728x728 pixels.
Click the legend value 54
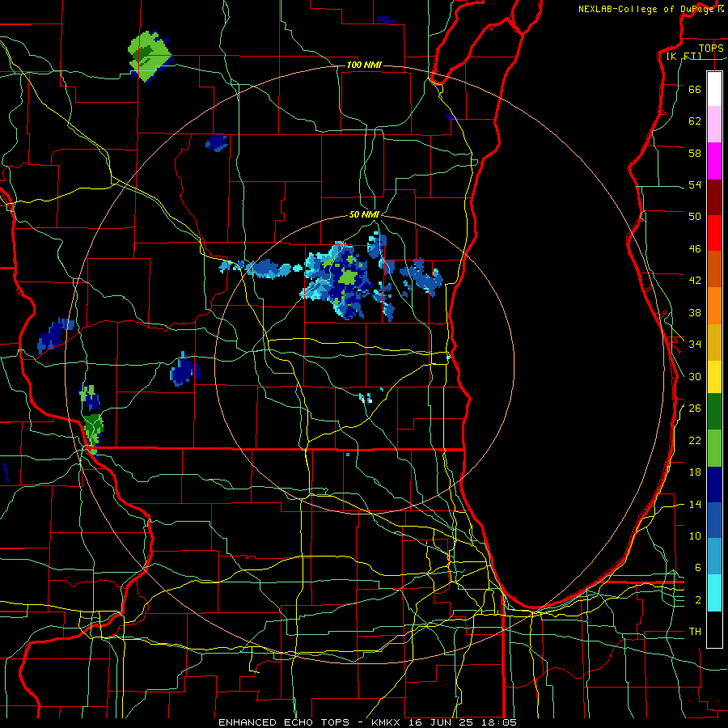[x=695, y=184]
